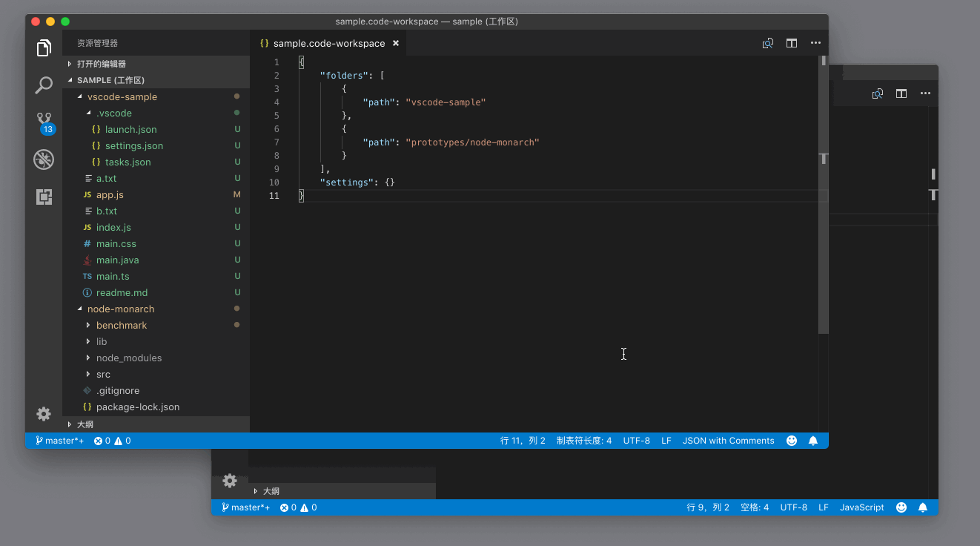Click the split editor icon in front window

(x=792, y=44)
